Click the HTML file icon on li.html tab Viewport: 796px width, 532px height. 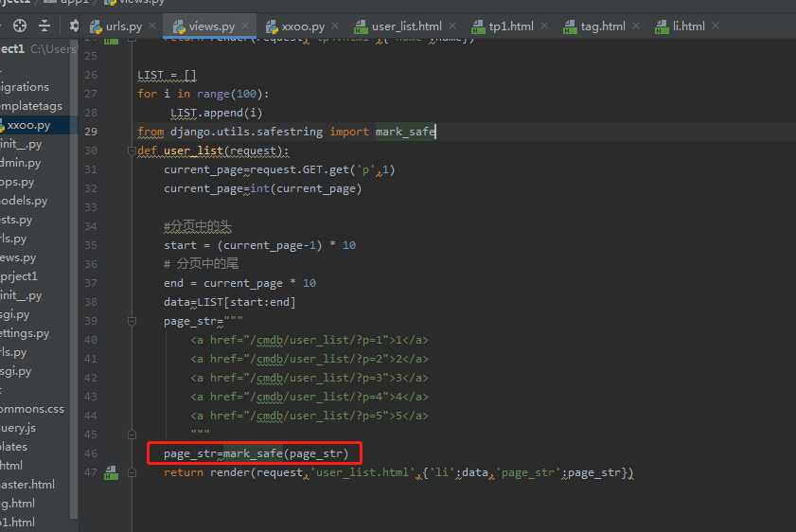pyautogui.click(x=662, y=27)
